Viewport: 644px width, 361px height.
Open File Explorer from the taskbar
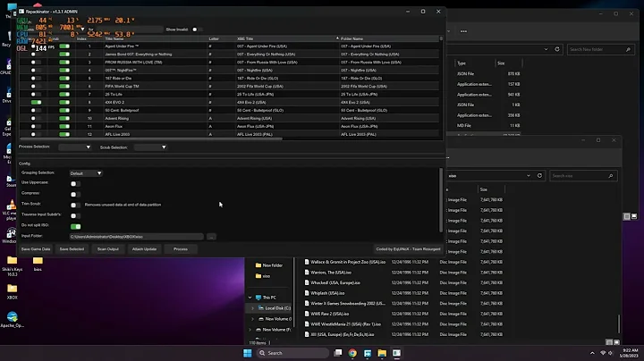pyautogui.click(x=382, y=353)
